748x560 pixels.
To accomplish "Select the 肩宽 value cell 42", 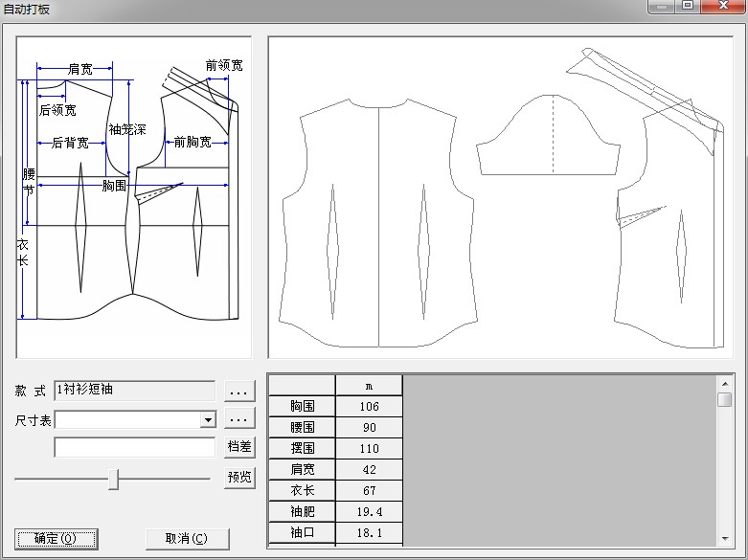I will click(369, 470).
